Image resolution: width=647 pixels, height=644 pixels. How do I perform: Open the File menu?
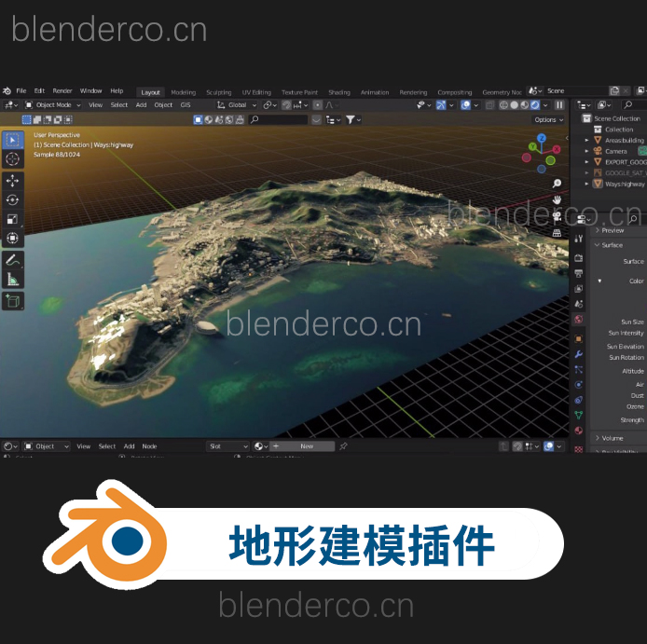coord(21,90)
